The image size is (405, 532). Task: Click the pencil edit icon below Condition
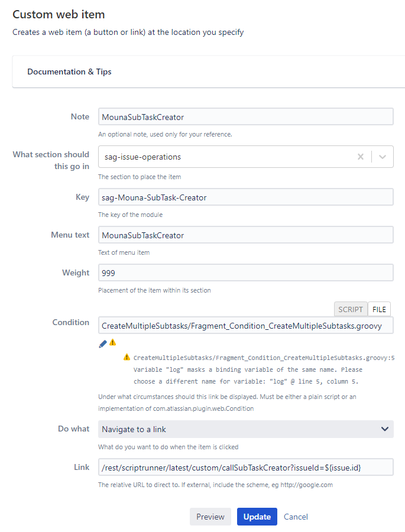[x=102, y=344]
